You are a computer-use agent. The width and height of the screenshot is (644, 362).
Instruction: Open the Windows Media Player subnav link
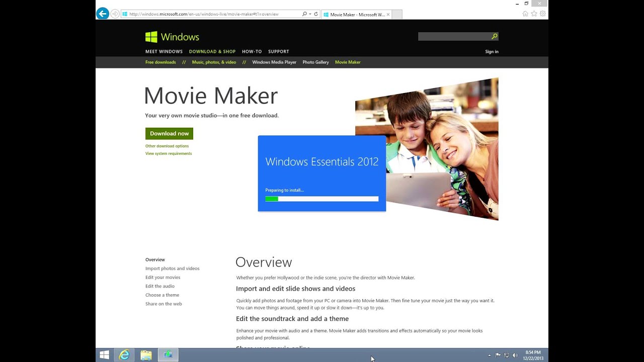274,62
